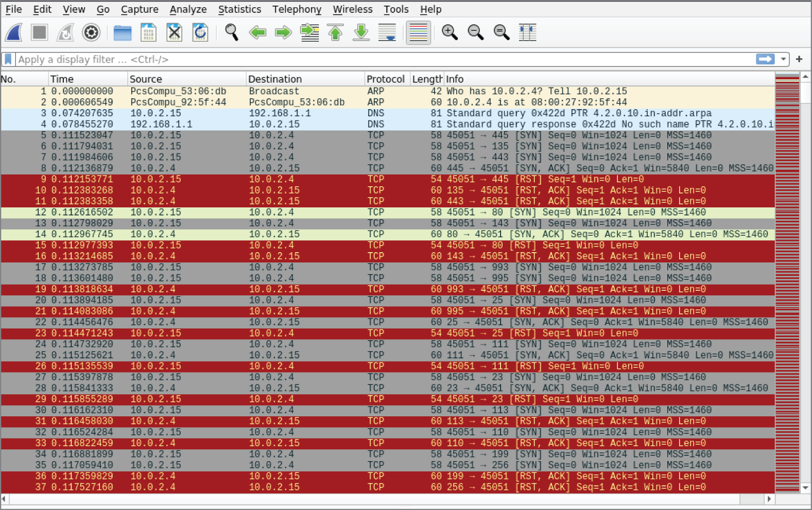The image size is (812, 510).
Task: Stop the running capture
Action: click(x=39, y=32)
